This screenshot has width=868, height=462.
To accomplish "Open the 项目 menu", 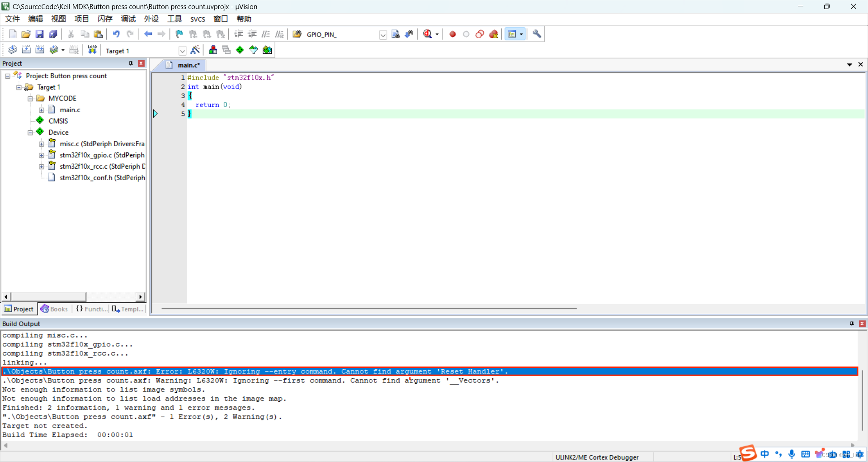I will pyautogui.click(x=81, y=19).
